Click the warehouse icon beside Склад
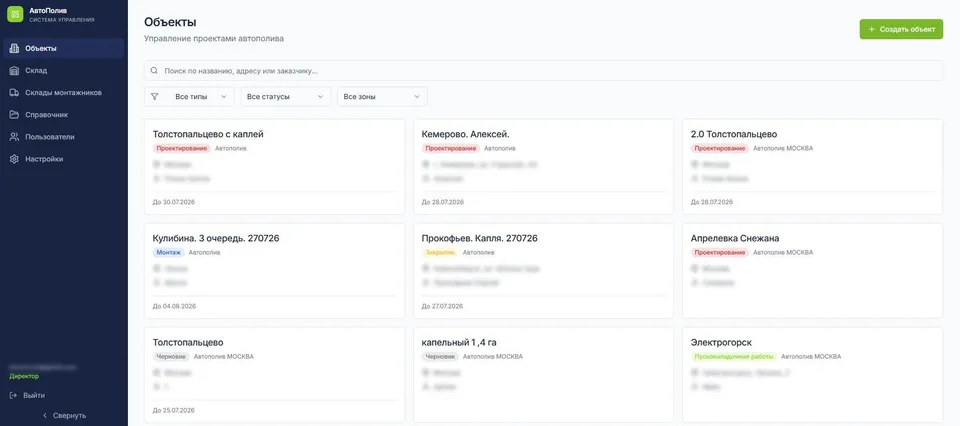This screenshot has height=426, width=960. click(14, 70)
